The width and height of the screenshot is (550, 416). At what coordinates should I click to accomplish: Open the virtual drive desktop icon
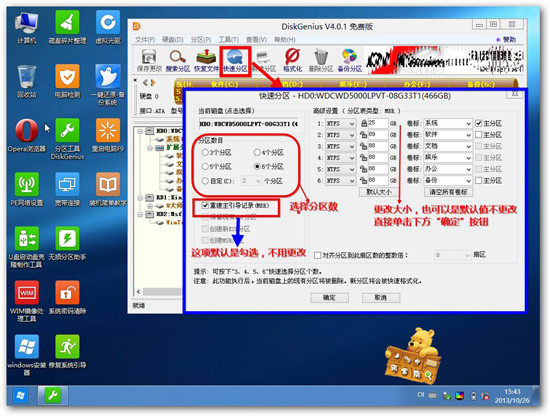click(x=108, y=28)
